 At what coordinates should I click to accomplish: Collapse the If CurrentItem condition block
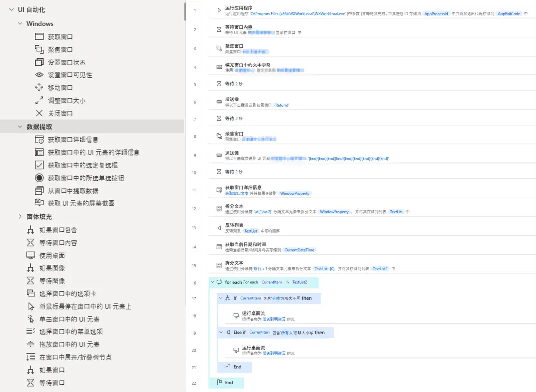tap(221, 298)
